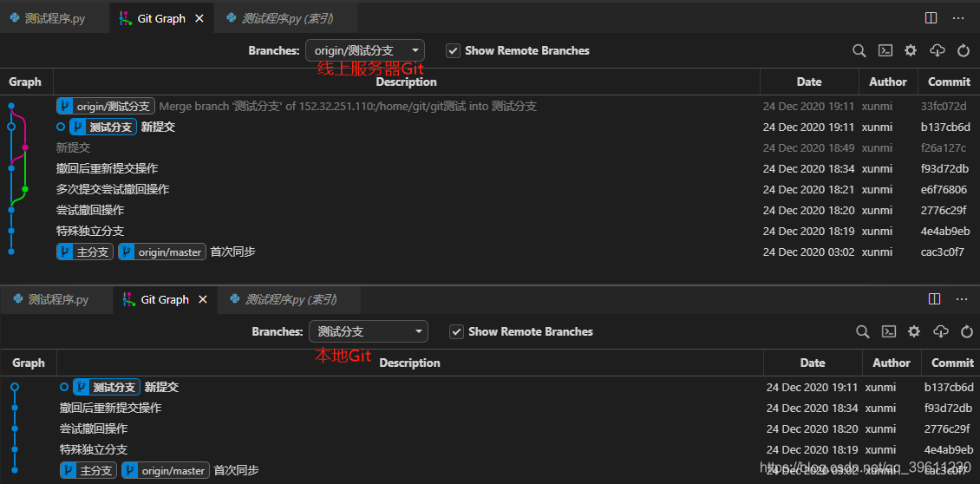The width and height of the screenshot is (980, 484).
Task: Open Find Commit search in lower Git Graph panel
Action: click(x=863, y=331)
